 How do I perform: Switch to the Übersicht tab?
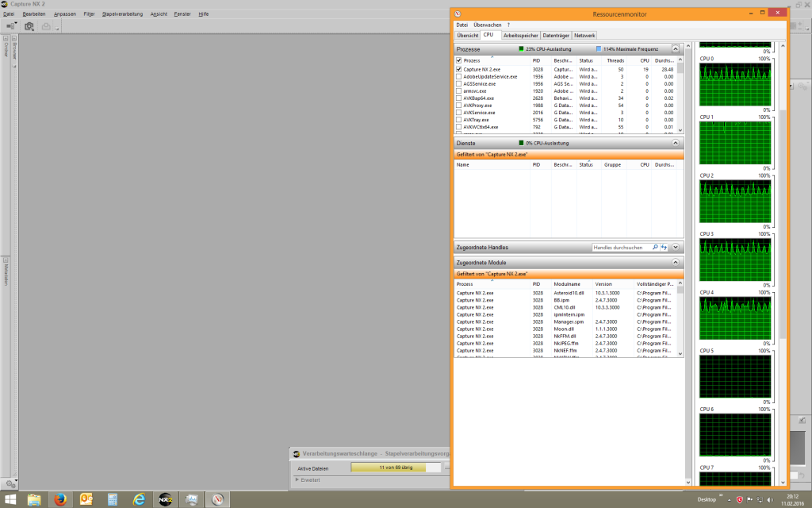click(468, 35)
